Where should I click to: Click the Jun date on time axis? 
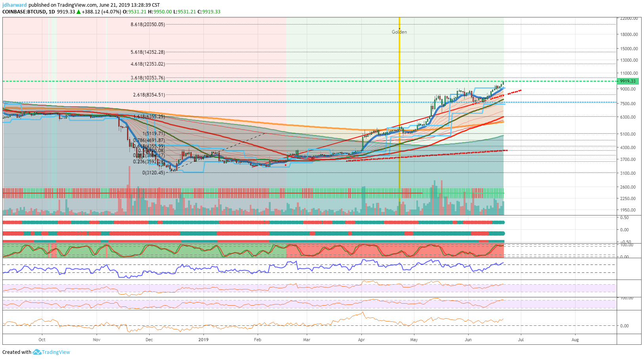[468, 340]
